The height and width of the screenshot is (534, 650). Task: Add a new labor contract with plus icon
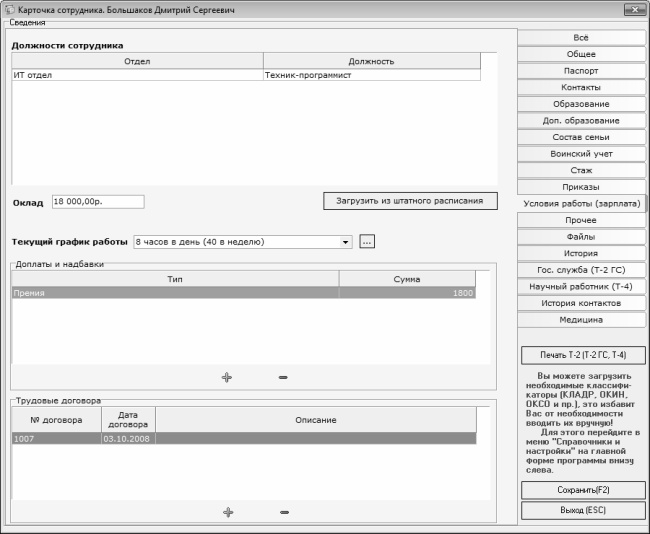pyautogui.click(x=227, y=512)
